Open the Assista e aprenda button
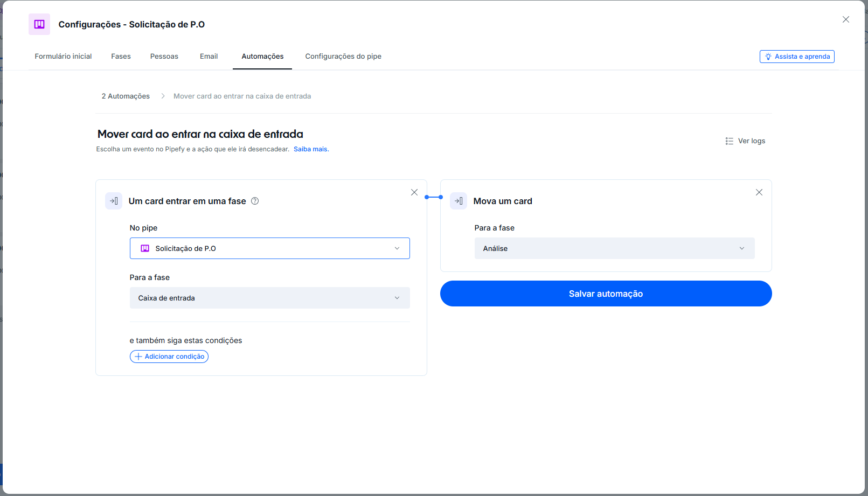The image size is (868, 496). click(x=797, y=57)
